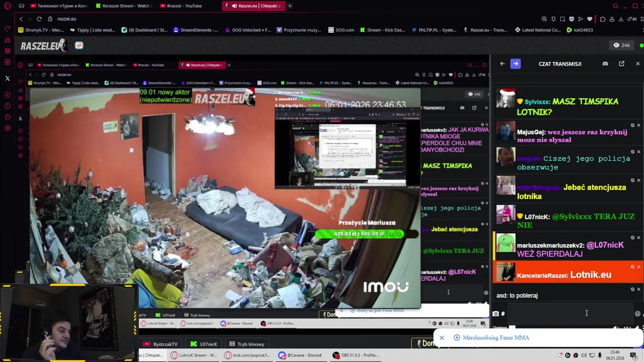Open PALTIP.PL bookmark
The image size is (644, 362).
pyautogui.click(x=434, y=30)
